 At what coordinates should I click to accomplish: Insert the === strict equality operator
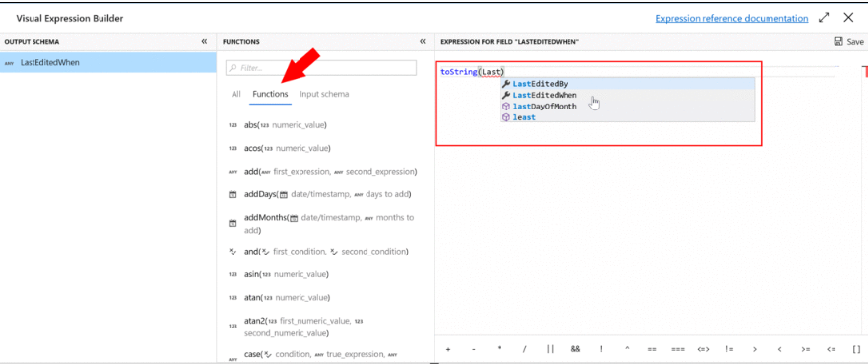click(x=678, y=349)
